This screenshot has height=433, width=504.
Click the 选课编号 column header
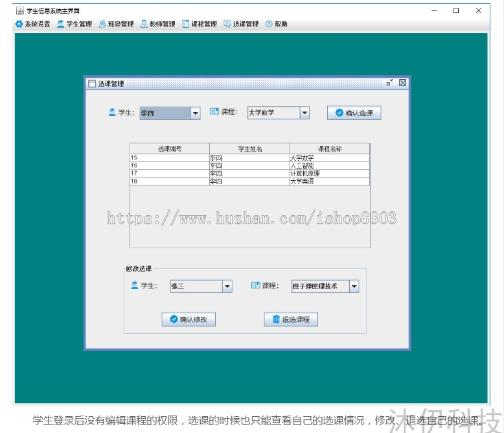point(170,148)
